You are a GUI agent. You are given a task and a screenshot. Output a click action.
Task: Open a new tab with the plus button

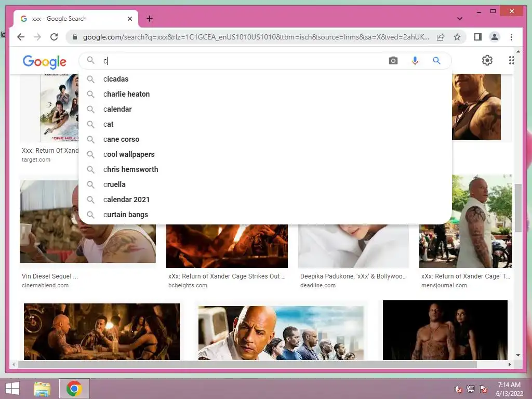tap(150, 19)
